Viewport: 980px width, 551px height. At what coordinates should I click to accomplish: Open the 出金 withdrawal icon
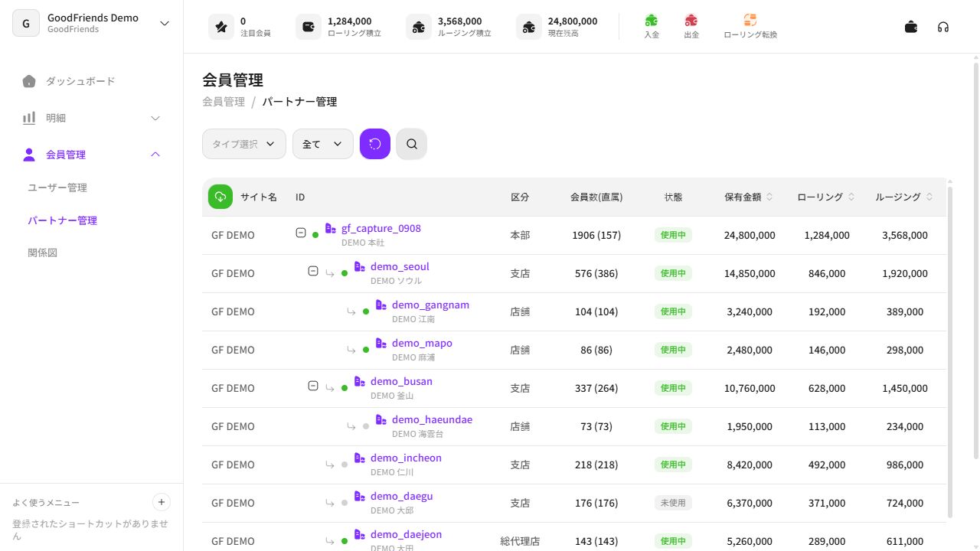pos(691,21)
